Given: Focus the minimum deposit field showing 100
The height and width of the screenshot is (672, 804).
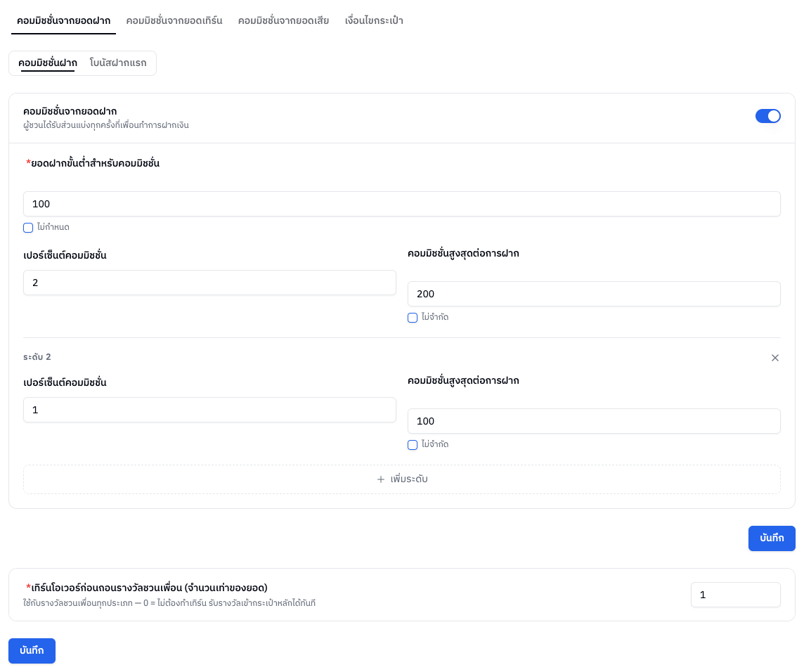Looking at the screenshot, I should coord(402,204).
